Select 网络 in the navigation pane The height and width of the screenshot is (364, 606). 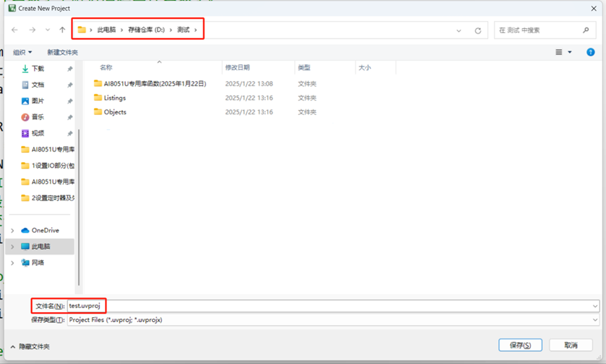click(x=37, y=263)
